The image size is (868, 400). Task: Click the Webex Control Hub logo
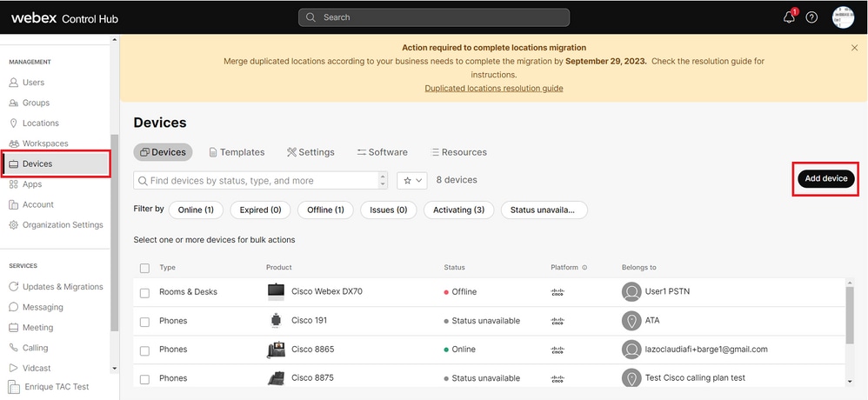pos(64,18)
